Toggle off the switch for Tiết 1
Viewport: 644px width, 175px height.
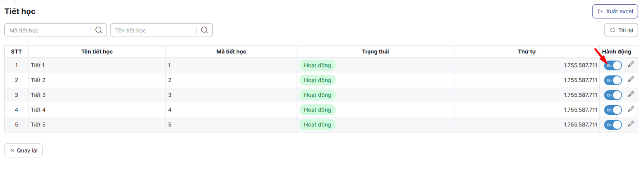613,65
